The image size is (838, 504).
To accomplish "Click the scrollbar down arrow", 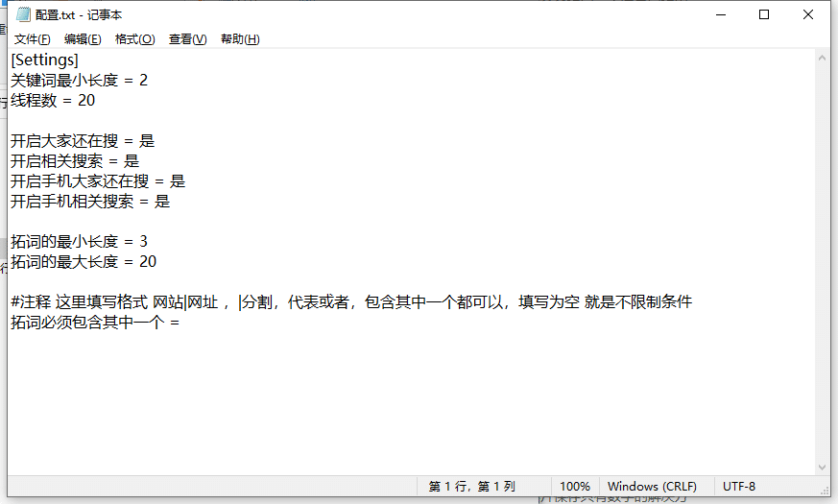I will click(x=822, y=468).
